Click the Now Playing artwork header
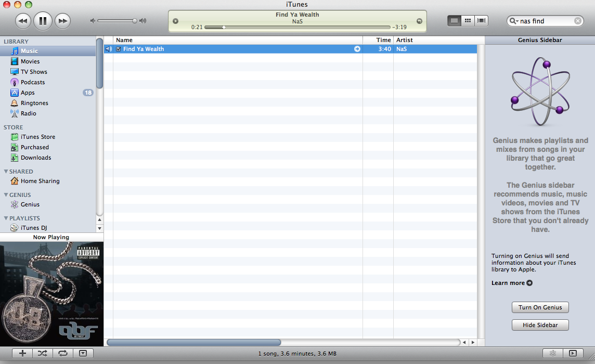This screenshot has height=364, width=595. coord(51,237)
